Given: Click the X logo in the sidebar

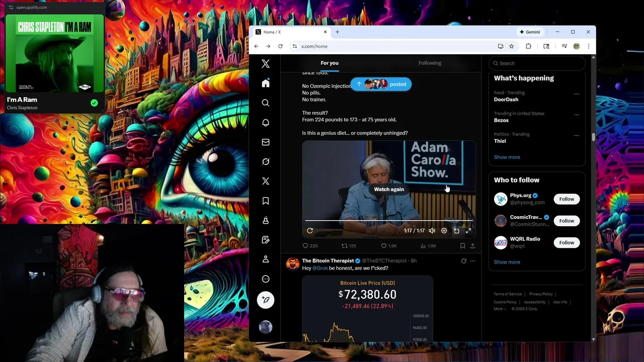Looking at the screenshot, I should coord(266,64).
